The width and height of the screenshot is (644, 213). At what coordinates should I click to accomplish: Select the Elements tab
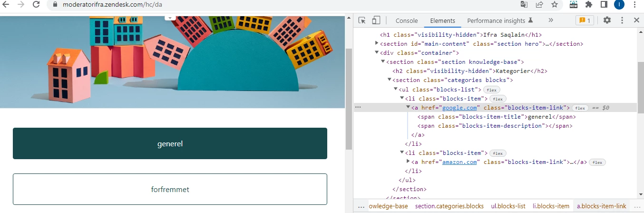coord(442,20)
